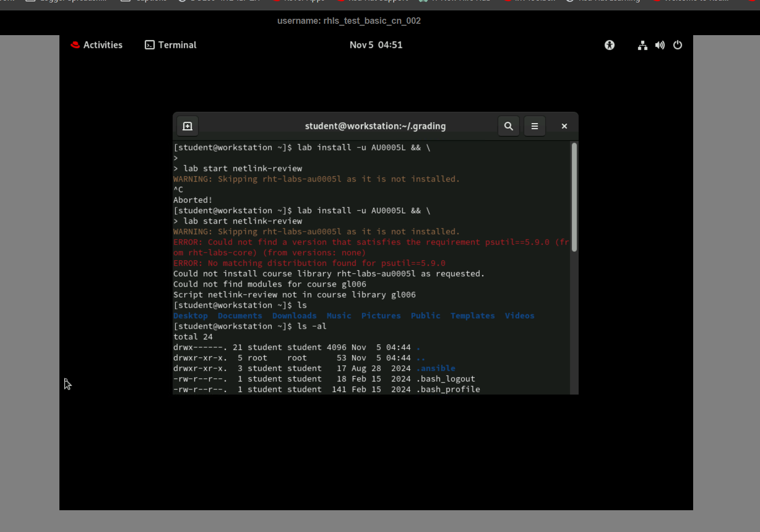
Task: Click the Downloads directory in ls output
Action: 294,316
